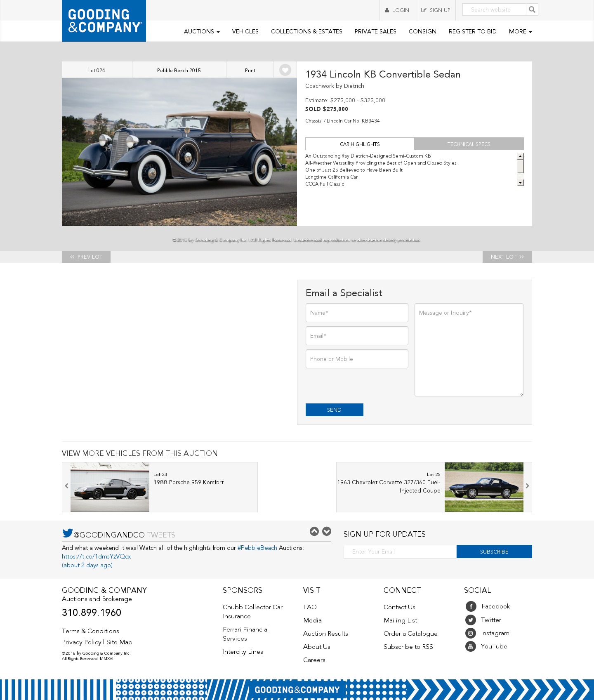Click the Sign Up link
594x700 pixels.
(x=436, y=10)
